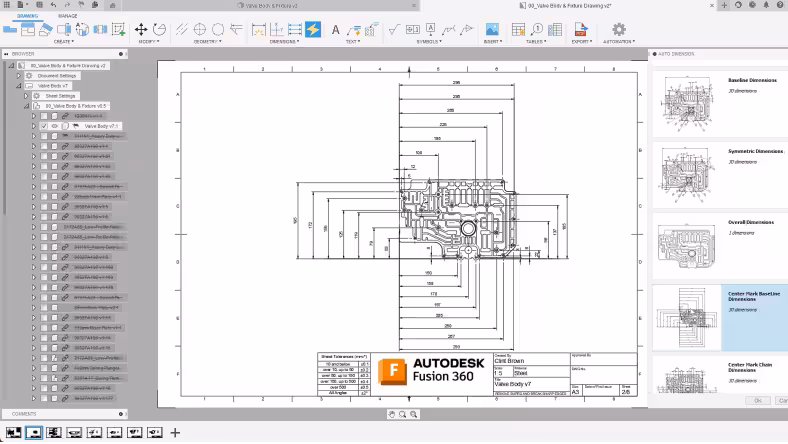The height and width of the screenshot is (444, 788).
Task: Expand the Document Settings node
Action: coord(18,75)
